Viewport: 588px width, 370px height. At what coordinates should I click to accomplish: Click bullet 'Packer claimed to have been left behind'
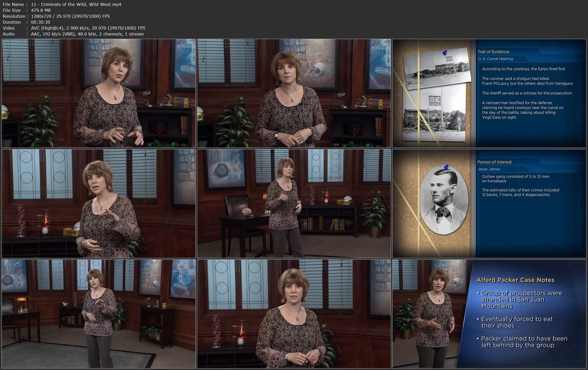tap(522, 342)
